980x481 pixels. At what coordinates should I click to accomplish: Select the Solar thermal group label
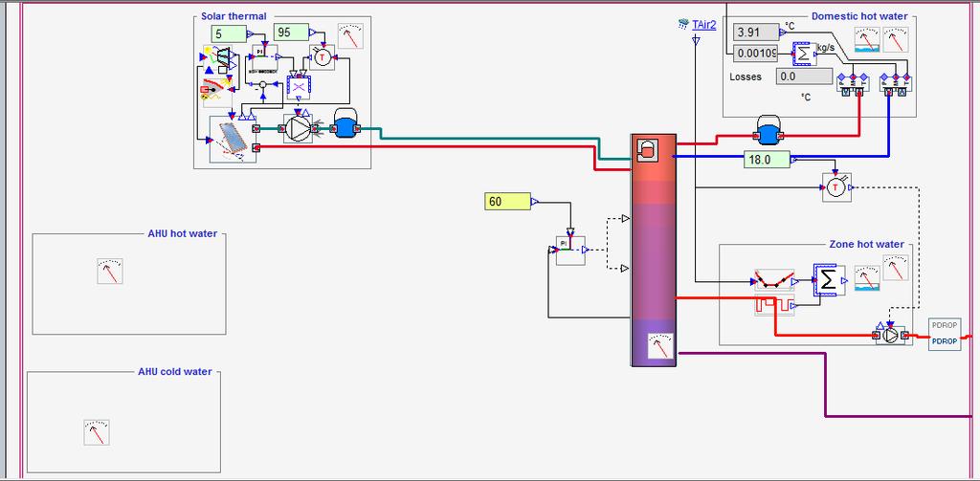pyautogui.click(x=234, y=16)
